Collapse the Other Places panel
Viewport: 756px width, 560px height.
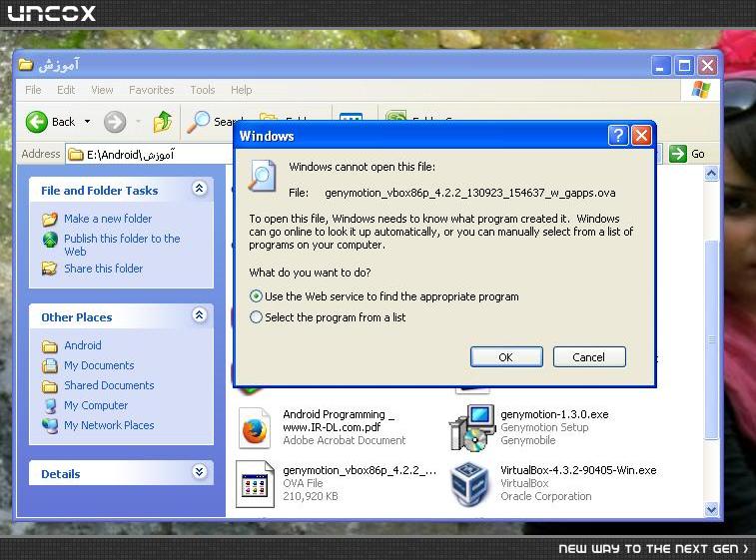pos(200,314)
